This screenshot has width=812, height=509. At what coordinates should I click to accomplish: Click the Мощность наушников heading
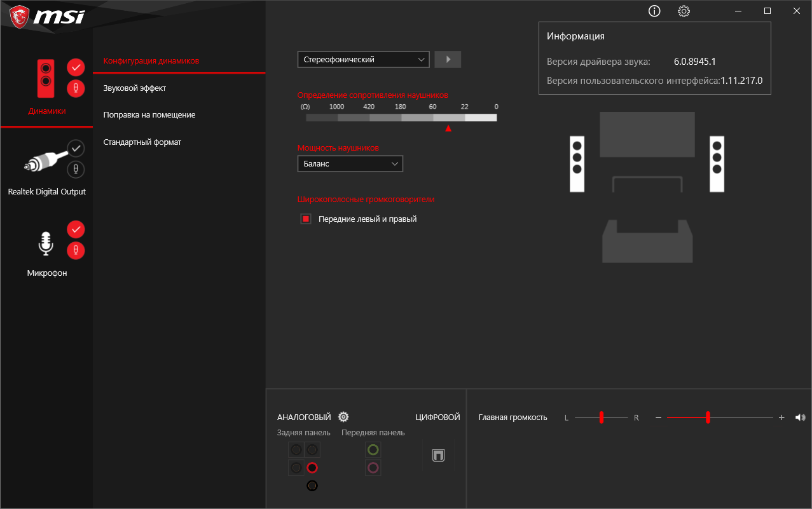(x=338, y=147)
